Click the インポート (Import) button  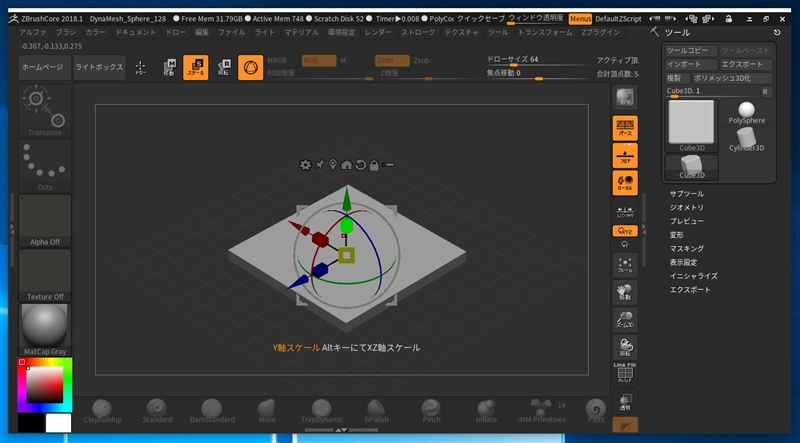[x=691, y=64]
